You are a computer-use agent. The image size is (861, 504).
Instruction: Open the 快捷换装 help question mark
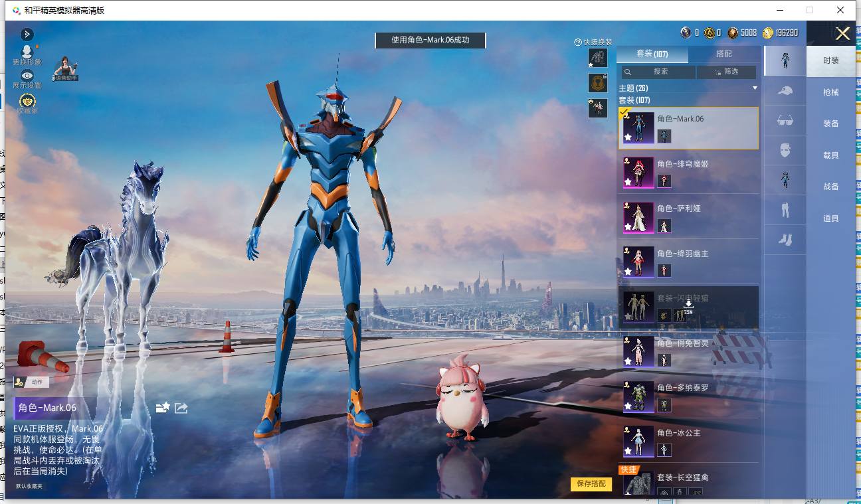click(x=578, y=42)
